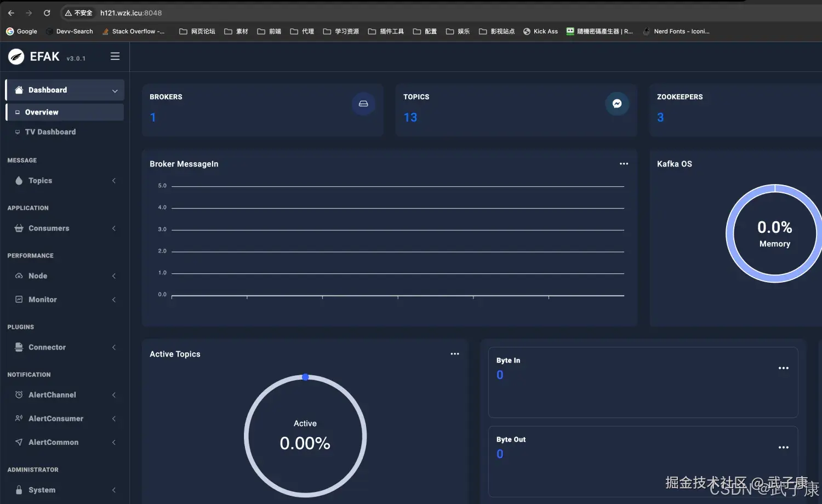Open the 插件工具 bookmark folder

(x=386, y=31)
